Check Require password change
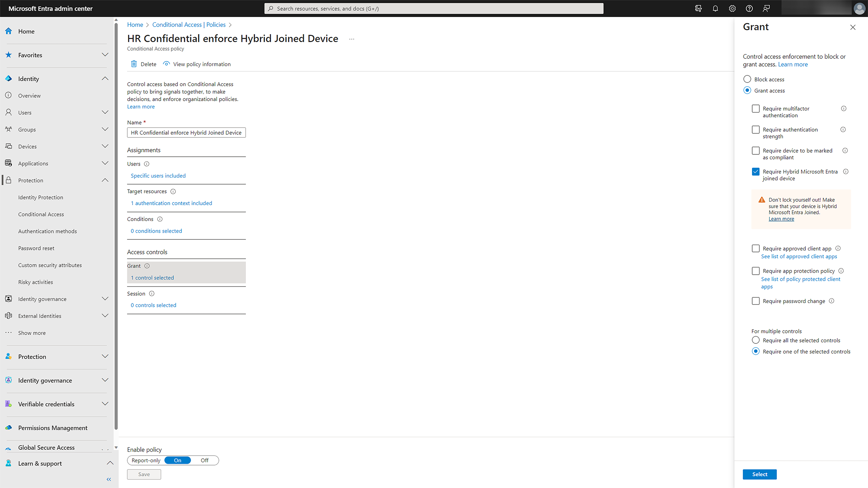Image resolution: width=868 pixels, height=488 pixels. 755,301
